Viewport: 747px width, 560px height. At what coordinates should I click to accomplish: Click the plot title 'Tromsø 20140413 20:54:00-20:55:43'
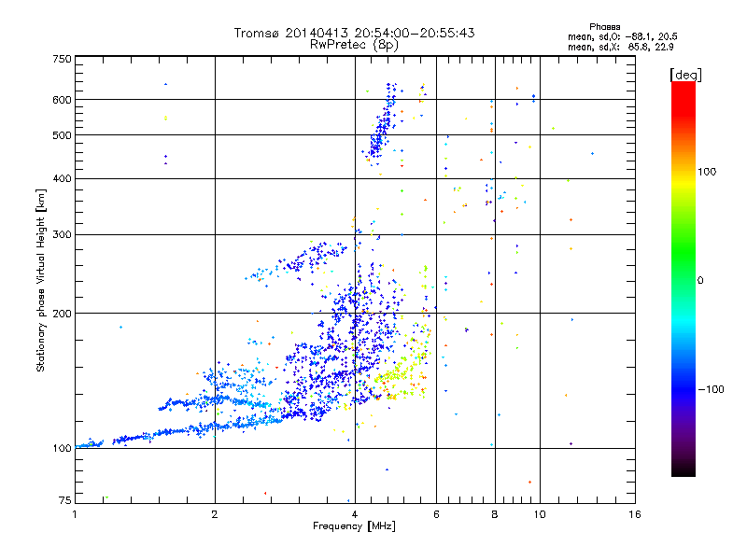[x=354, y=33]
